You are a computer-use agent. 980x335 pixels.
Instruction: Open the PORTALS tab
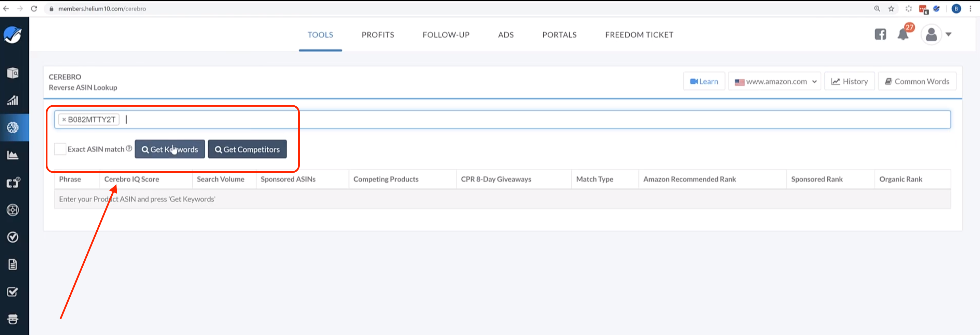pyautogui.click(x=559, y=35)
